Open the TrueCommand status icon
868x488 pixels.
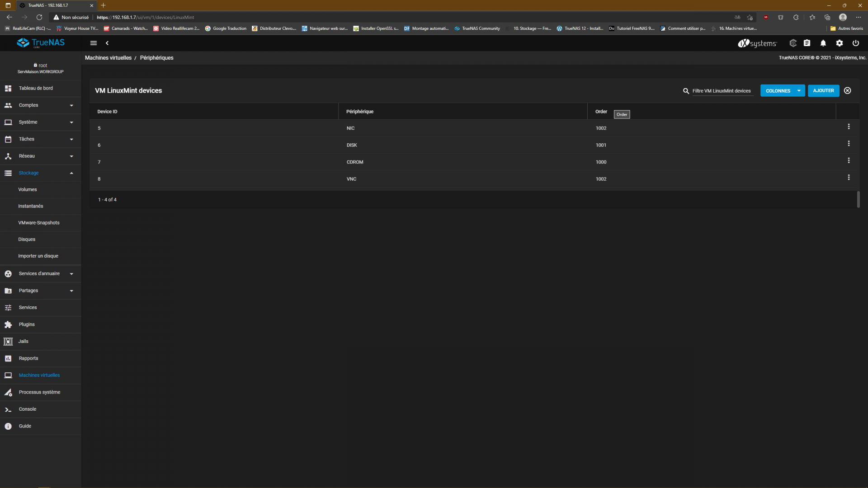[x=793, y=43]
